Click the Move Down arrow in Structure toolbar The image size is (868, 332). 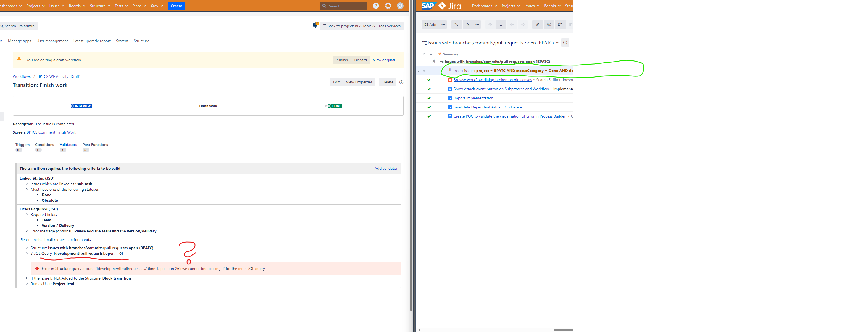(501, 25)
